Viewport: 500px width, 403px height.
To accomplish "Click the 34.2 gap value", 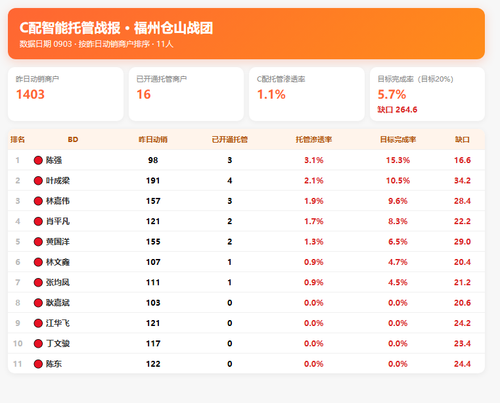I will click(462, 181).
